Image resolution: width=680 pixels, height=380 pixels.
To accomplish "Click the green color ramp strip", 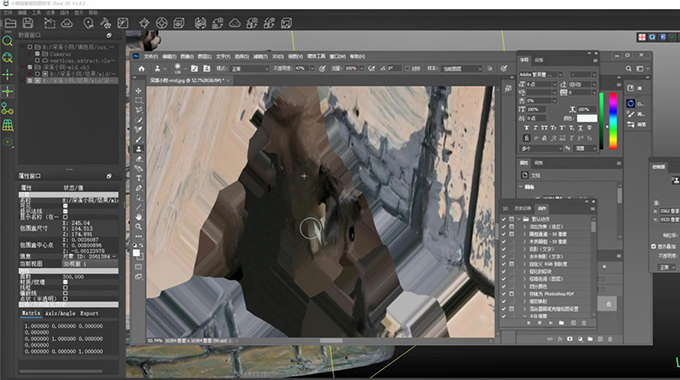I will [x=602, y=121].
